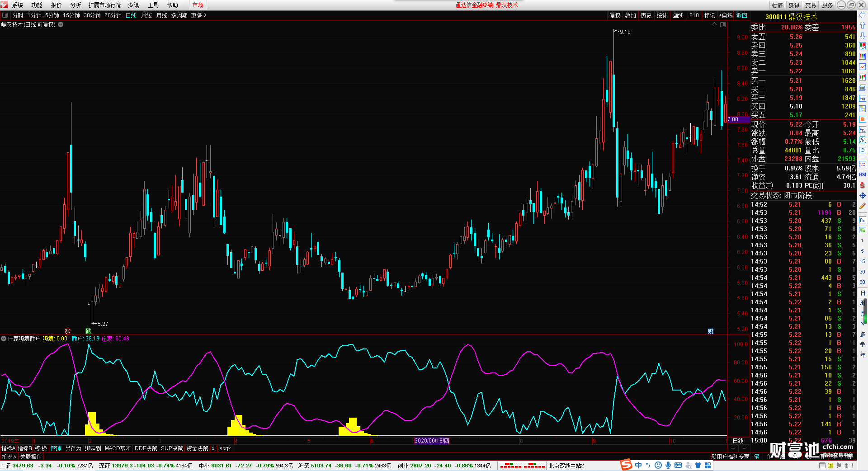Click the microphone icon in the IME bar
This screenshot has width=868, height=471.
[x=668, y=465]
